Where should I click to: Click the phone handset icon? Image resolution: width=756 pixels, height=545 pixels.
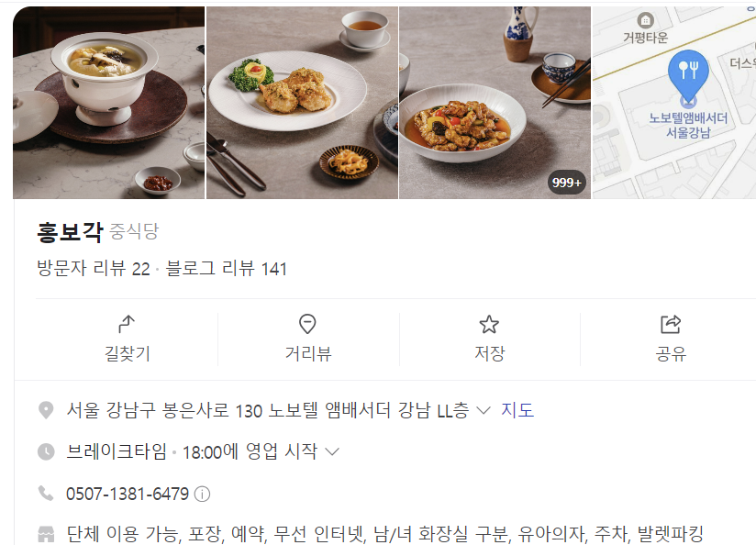[x=46, y=494]
